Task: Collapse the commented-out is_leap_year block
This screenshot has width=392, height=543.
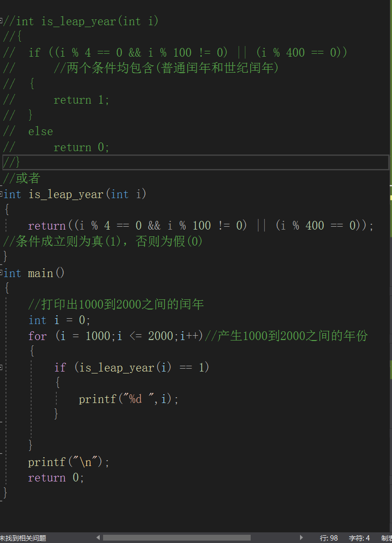Action: 1,20
